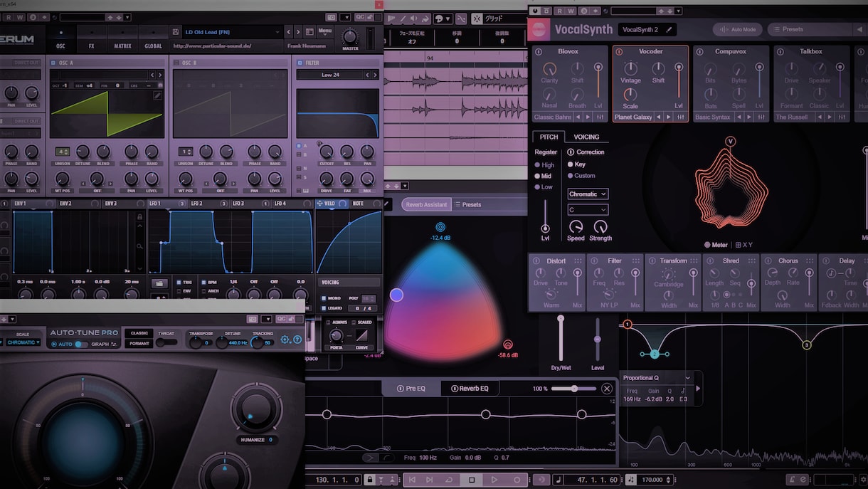Click the Distort module drag handle dots

click(578, 261)
